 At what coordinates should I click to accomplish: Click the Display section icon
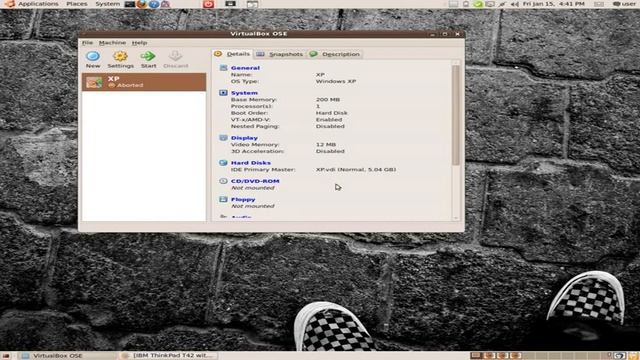coord(223,138)
